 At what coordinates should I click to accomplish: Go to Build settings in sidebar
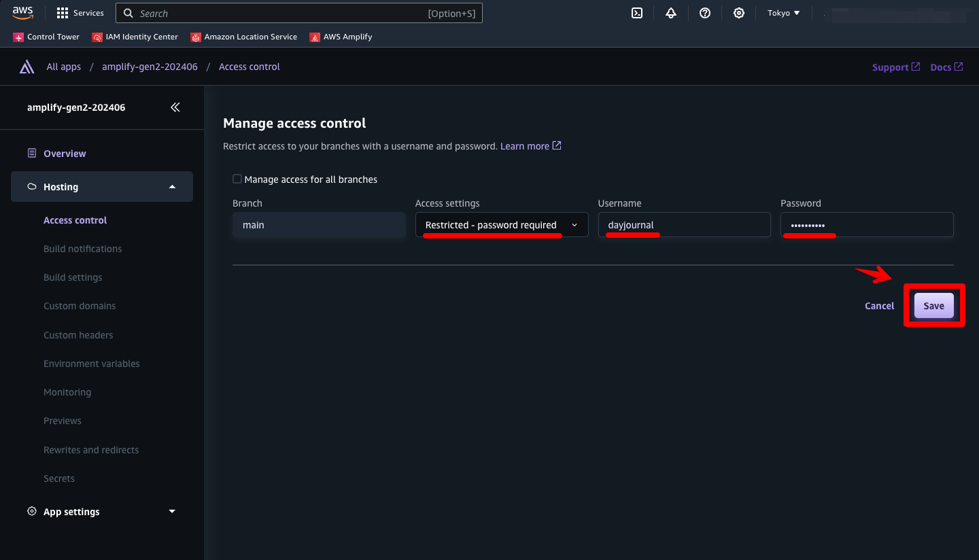[x=73, y=277]
